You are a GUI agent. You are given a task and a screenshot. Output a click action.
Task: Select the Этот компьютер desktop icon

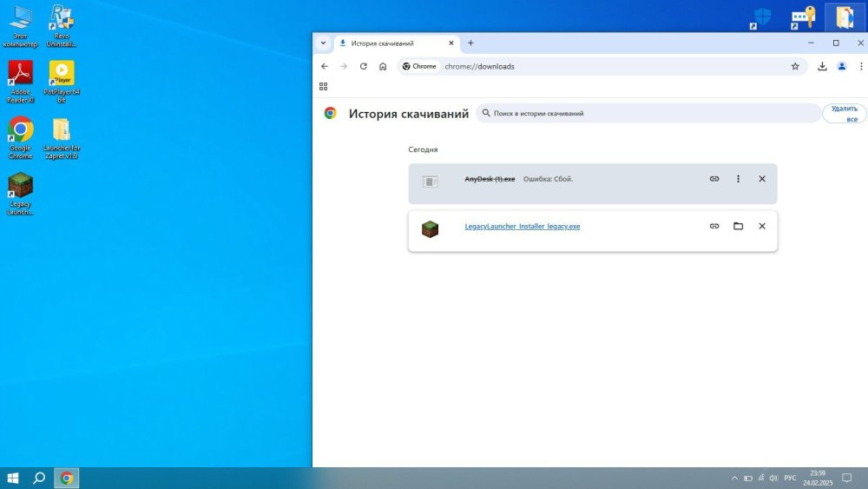click(21, 26)
